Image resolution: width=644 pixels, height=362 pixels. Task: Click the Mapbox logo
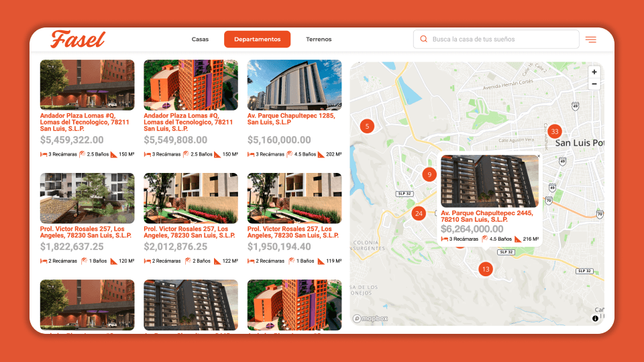tap(370, 318)
